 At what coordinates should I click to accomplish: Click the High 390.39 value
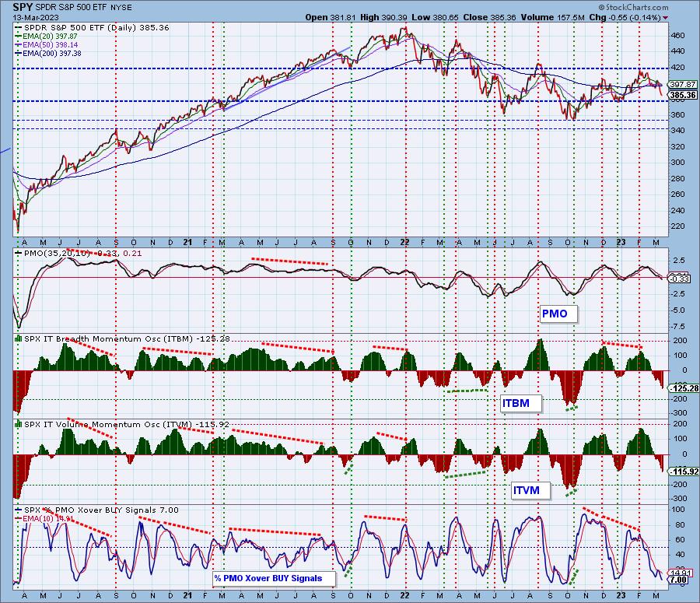tap(383, 17)
